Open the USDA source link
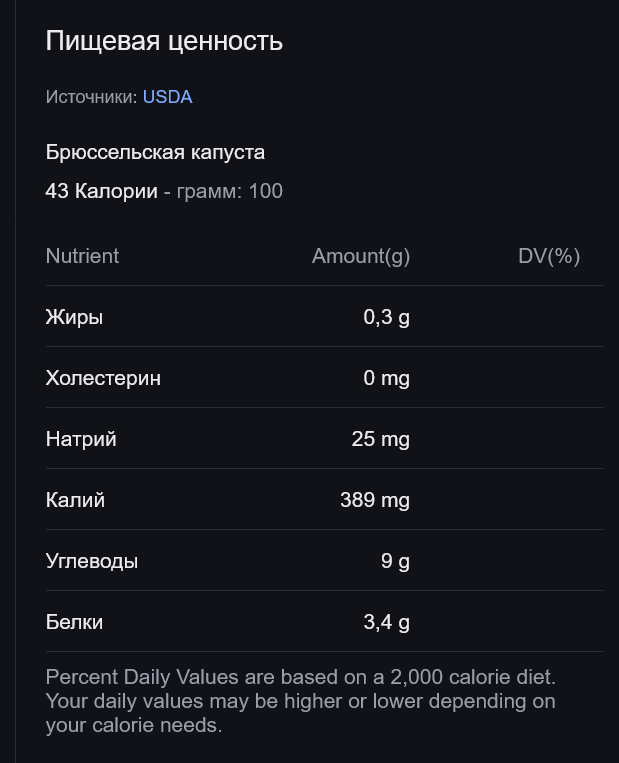Screen dimensions: 619x763 [167, 97]
